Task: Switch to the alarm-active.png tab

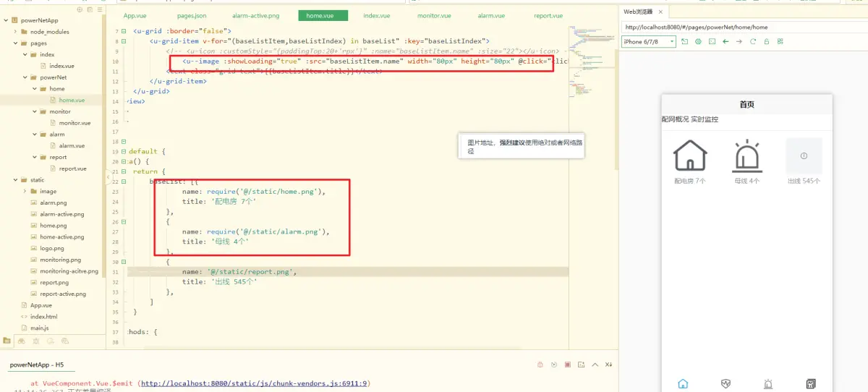Action: point(255,15)
